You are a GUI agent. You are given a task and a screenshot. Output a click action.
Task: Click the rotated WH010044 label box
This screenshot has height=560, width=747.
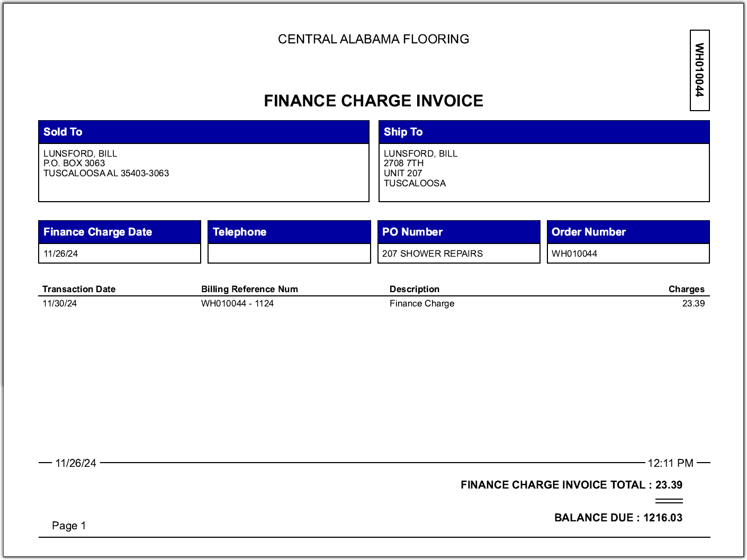(x=699, y=70)
